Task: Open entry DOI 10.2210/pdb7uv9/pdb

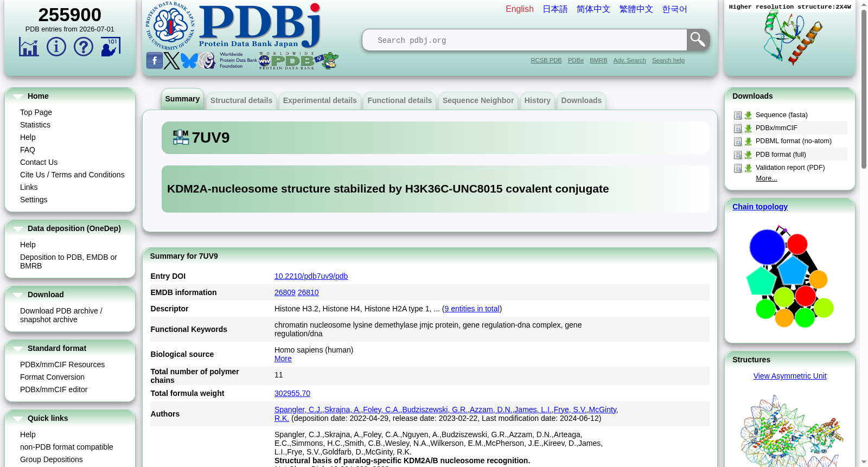Action: point(311,276)
